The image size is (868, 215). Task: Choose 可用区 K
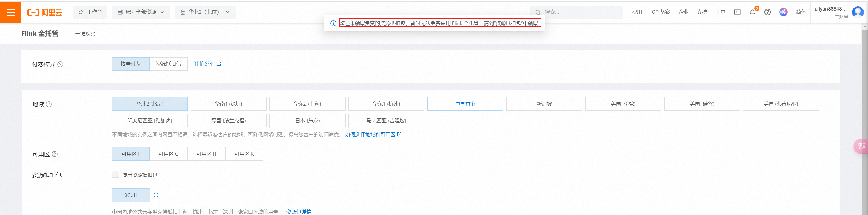[x=244, y=154]
